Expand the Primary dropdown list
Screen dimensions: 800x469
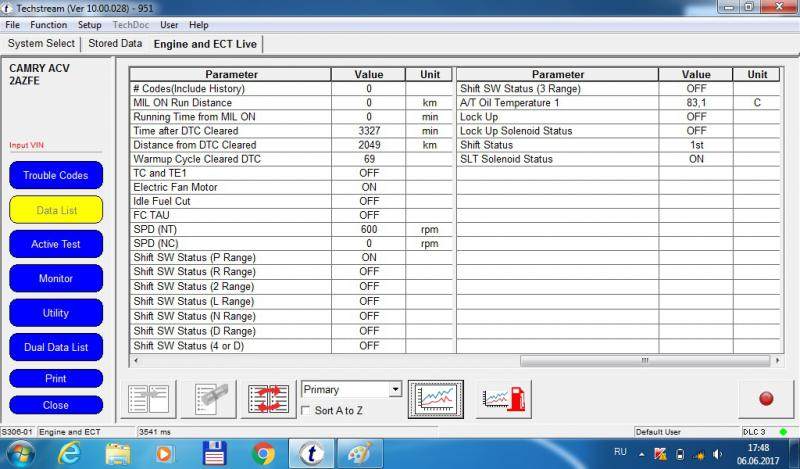(395, 389)
